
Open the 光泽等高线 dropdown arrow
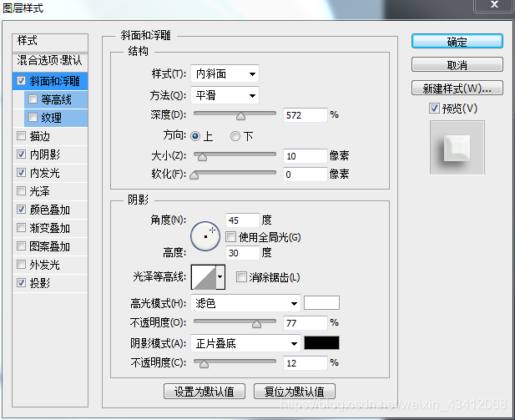220,277
